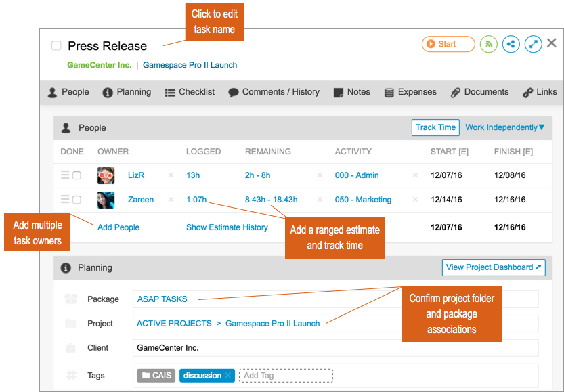Open the Work Independently dropdown
564x392 pixels.
pyautogui.click(x=504, y=127)
